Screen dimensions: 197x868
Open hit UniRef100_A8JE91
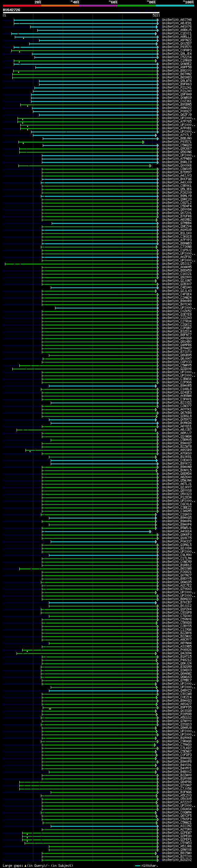177,23
